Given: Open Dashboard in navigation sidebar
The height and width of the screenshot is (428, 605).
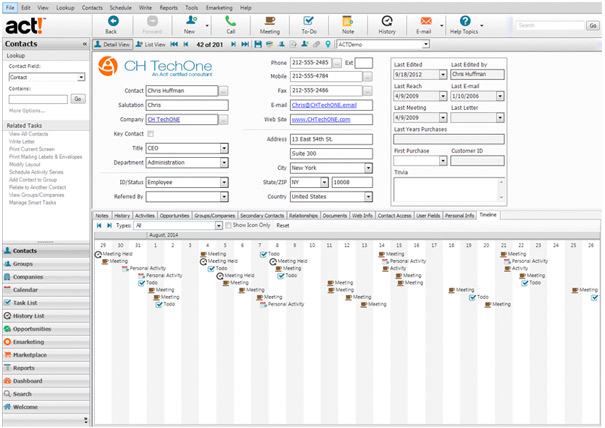Looking at the screenshot, I should (x=46, y=381).
